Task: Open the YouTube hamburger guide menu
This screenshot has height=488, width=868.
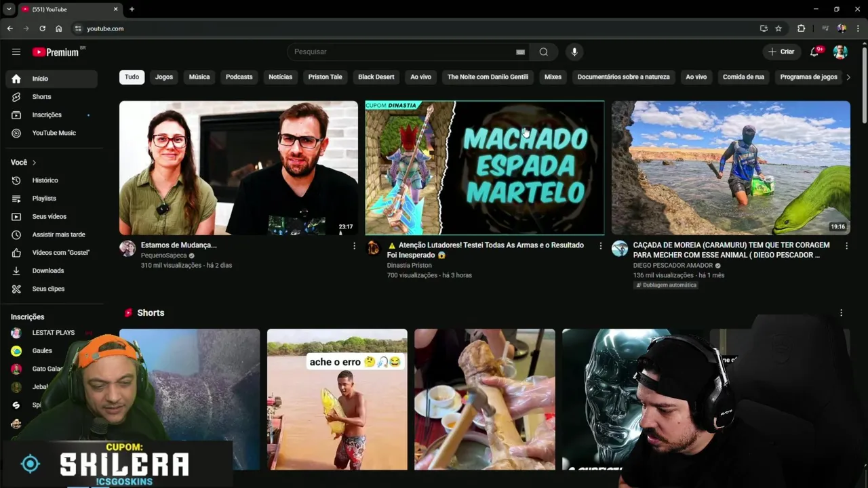Action: tap(16, 52)
